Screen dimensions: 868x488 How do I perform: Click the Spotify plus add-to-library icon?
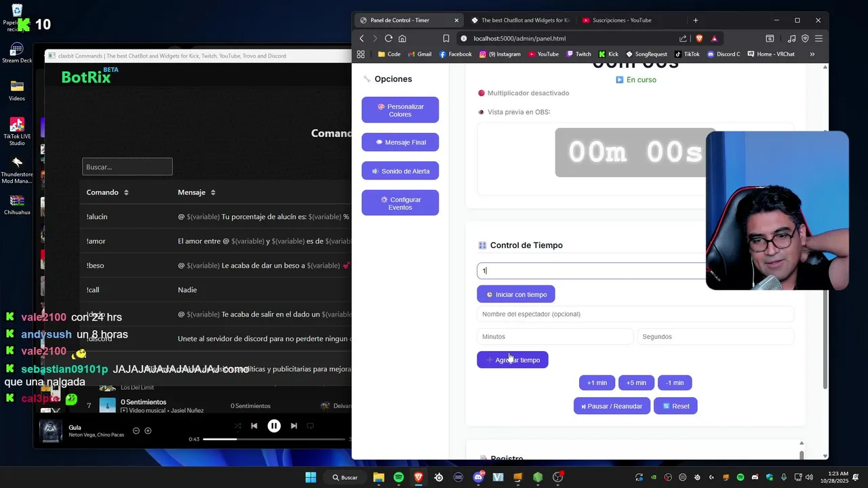(148, 430)
